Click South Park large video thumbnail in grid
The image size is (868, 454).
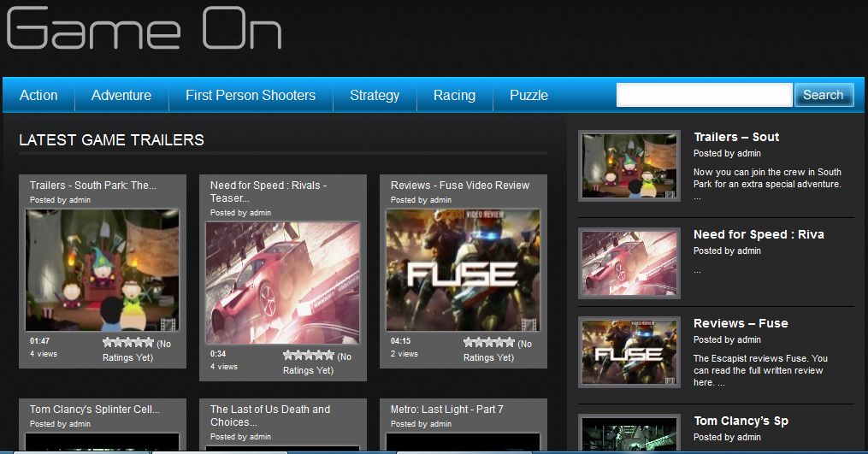103,270
